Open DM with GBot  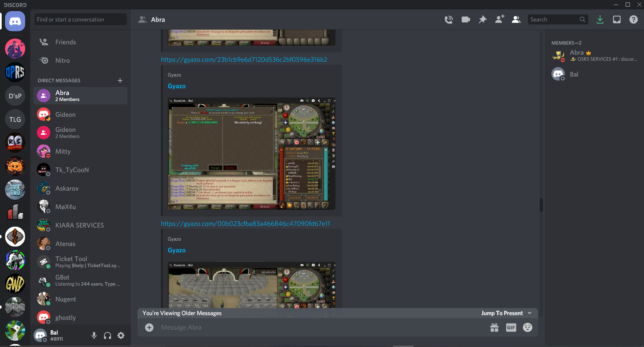tap(80, 280)
